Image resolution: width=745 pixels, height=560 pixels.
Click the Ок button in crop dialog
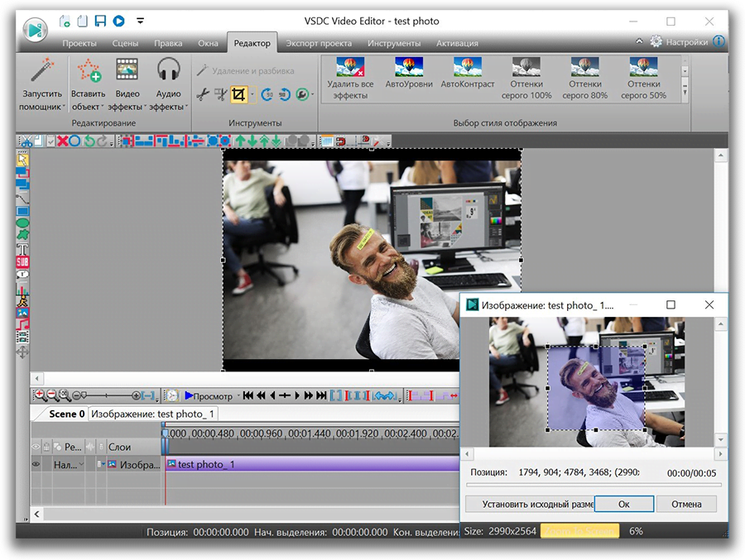(x=623, y=504)
